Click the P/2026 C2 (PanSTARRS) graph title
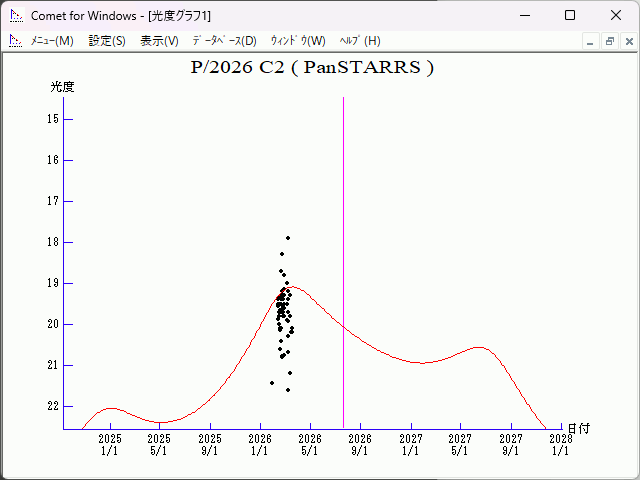 pyautogui.click(x=312, y=68)
